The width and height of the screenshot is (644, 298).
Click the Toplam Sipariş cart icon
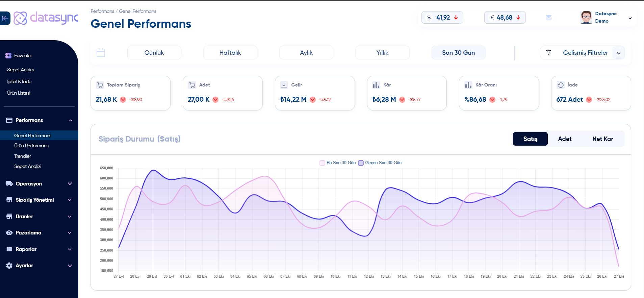[x=100, y=85]
